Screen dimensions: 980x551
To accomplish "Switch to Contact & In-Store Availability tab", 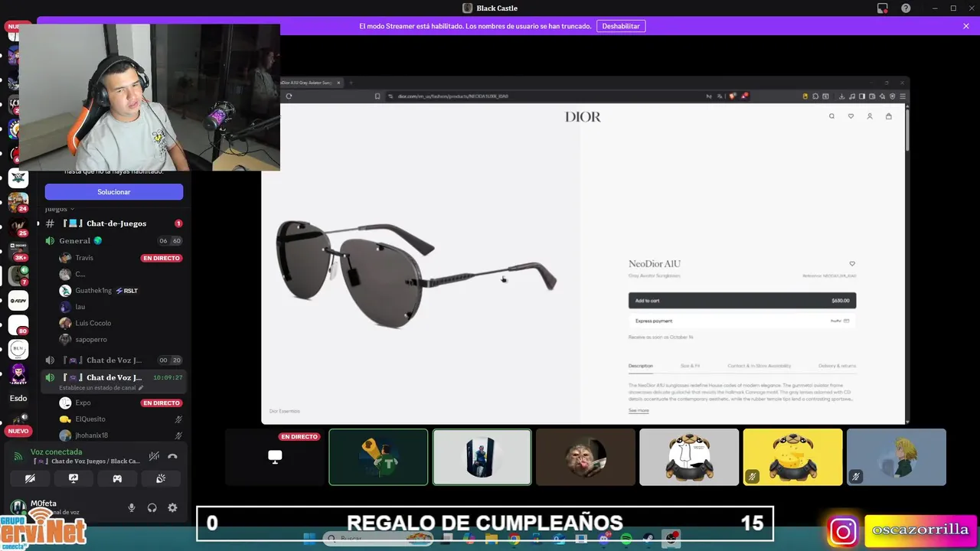I will point(759,366).
